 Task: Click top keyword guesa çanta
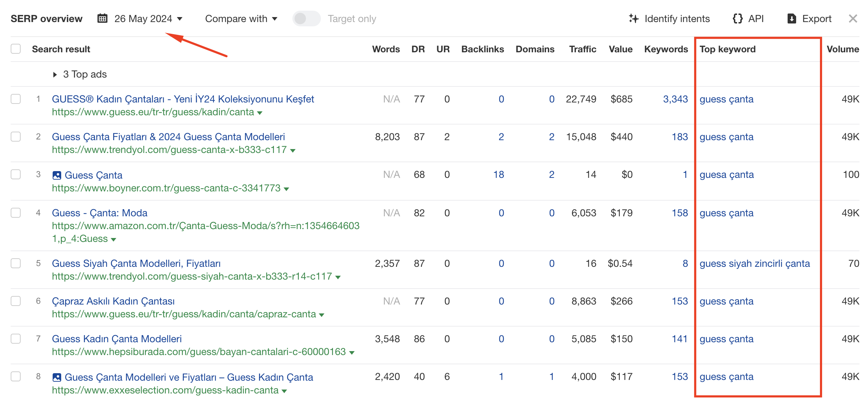[726, 175]
